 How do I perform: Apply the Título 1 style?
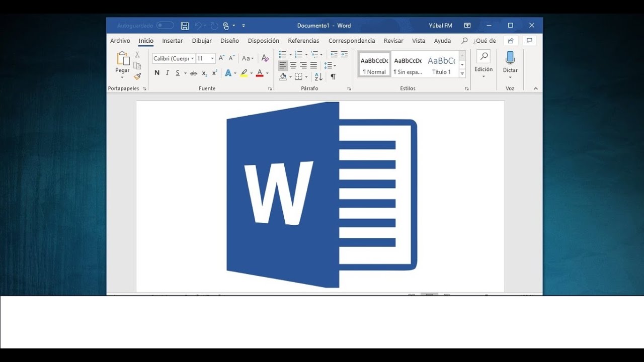tap(441, 65)
